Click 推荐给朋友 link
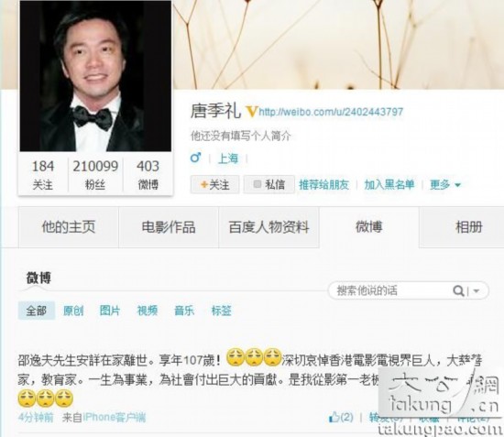Viewport: 504px width, 437px height. (x=324, y=184)
